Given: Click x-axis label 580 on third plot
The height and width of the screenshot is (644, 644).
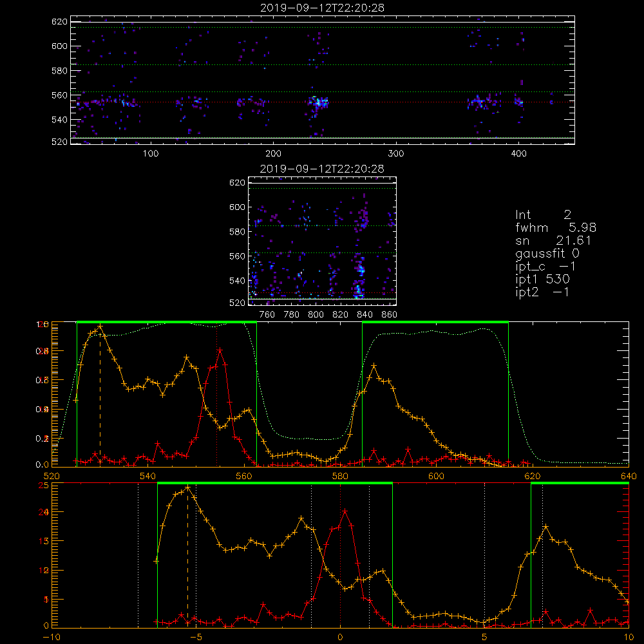Looking at the screenshot, I should [x=340, y=476].
